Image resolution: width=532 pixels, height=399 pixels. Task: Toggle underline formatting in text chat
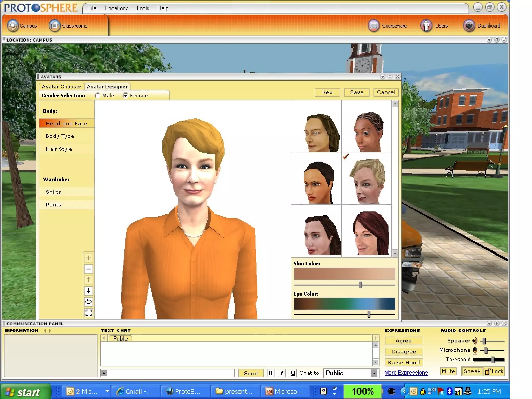(293, 373)
